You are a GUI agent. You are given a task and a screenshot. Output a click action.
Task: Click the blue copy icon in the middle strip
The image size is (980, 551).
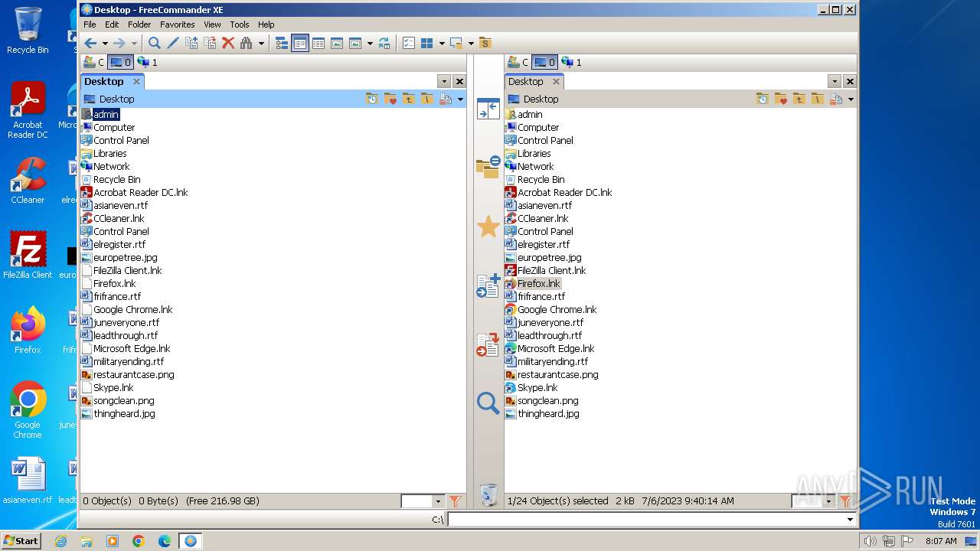pyautogui.click(x=488, y=285)
